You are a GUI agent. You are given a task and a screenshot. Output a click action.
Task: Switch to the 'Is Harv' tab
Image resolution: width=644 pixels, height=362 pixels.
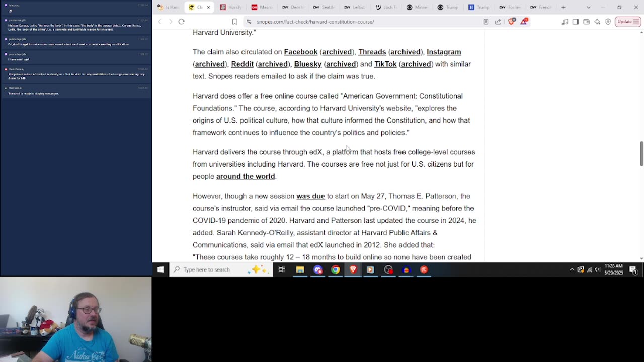click(169, 7)
